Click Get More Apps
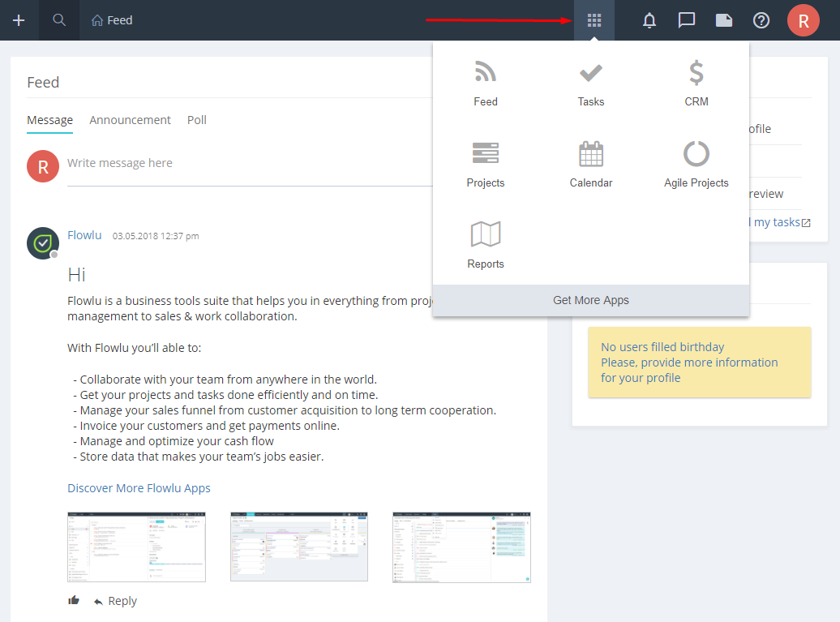Screen dimensions: 840x622 click(x=591, y=301)
